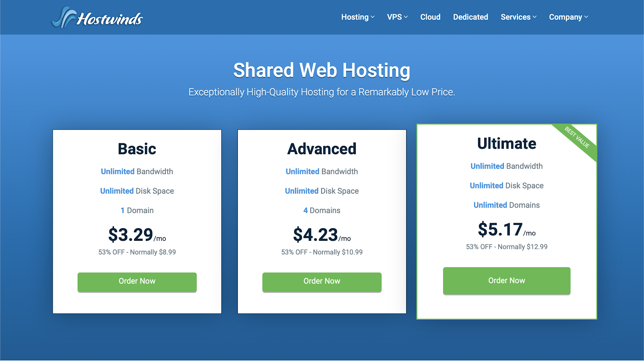Click the Basic plan title
The width and height of the screenshot is (644, 362).
(137, 149)
